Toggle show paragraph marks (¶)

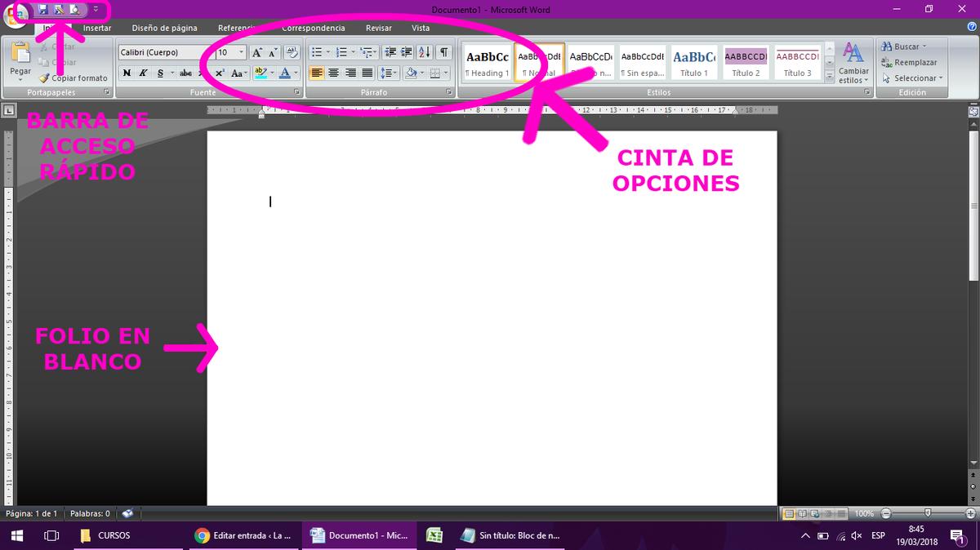[443, 52]
